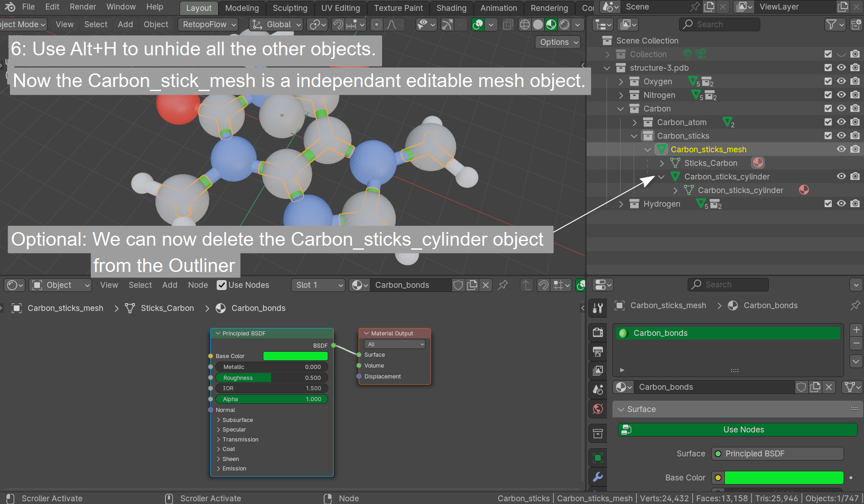This screenshot has height=504, width=864.
Task: Expand the Oxygen collection
Action: 621,82
